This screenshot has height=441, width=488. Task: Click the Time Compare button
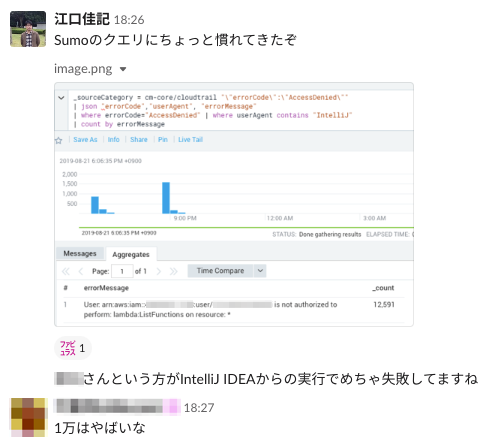[220, 271]
